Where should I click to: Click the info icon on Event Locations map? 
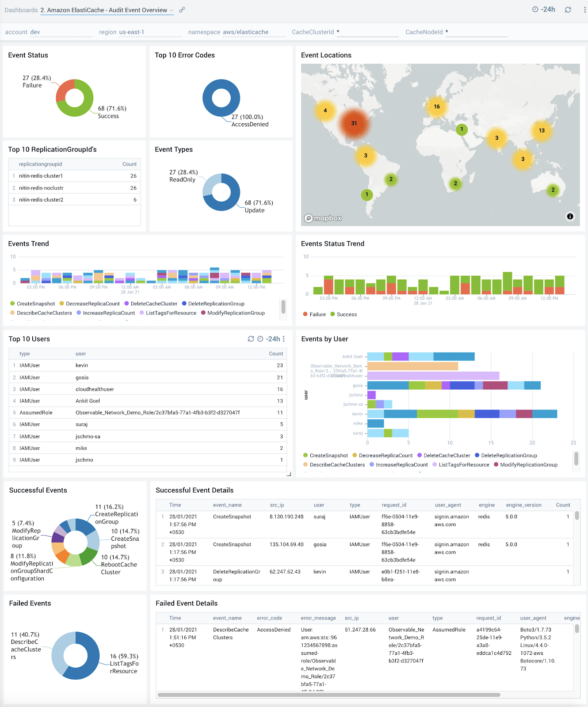click(570, 216)
